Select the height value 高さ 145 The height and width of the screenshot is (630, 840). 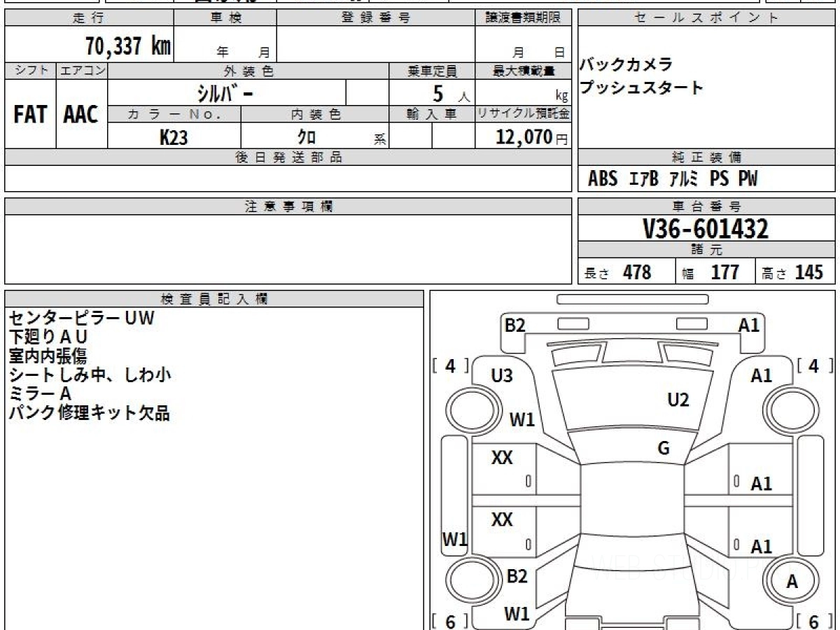[792, 272]
